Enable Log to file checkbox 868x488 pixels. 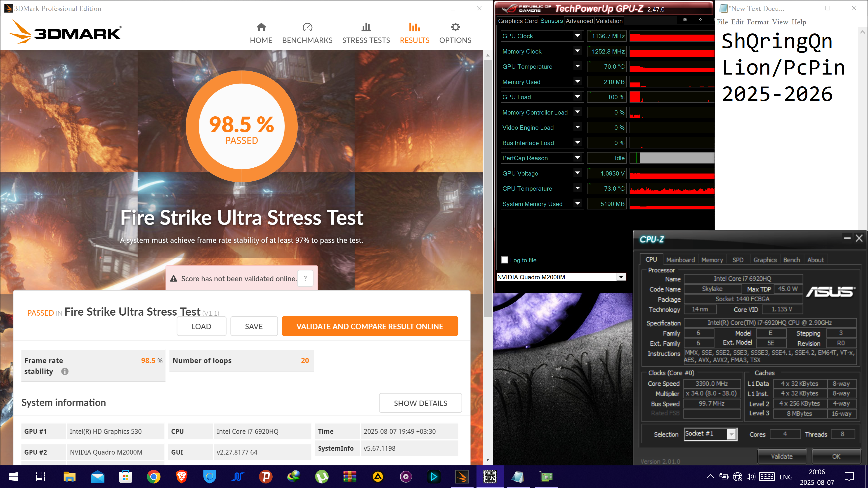505,260
